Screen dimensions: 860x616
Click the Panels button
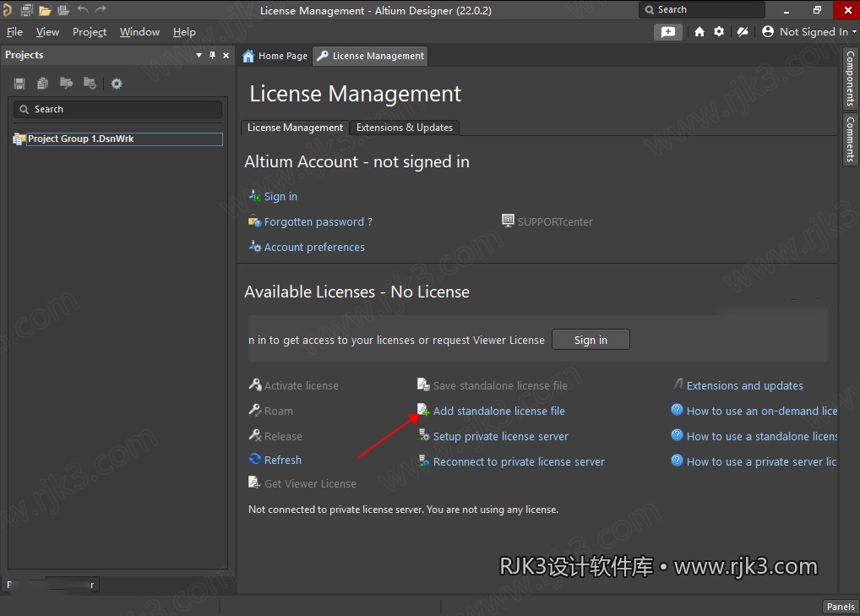[841, 606]
